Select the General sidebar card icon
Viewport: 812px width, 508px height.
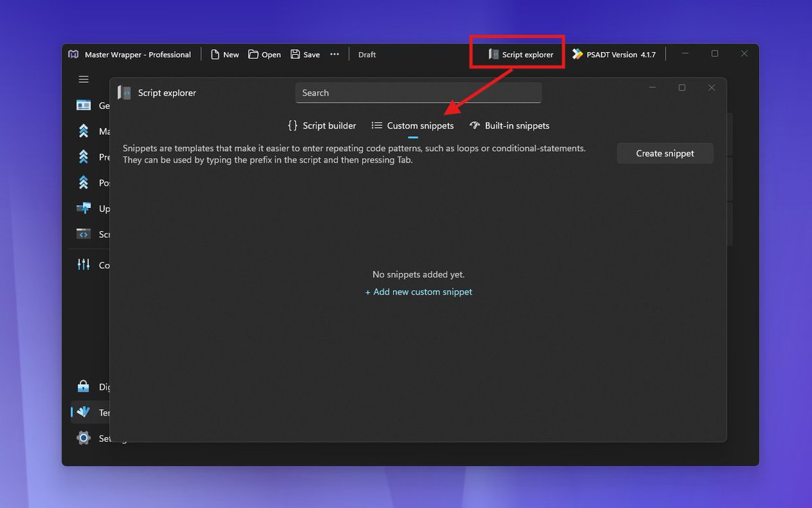(x=83, y=105)
